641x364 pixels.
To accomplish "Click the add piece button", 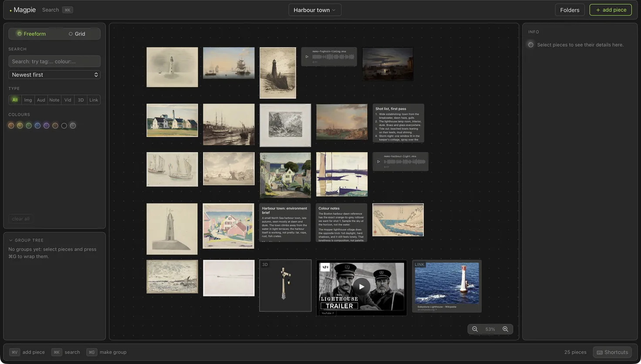I will [611, 10].
